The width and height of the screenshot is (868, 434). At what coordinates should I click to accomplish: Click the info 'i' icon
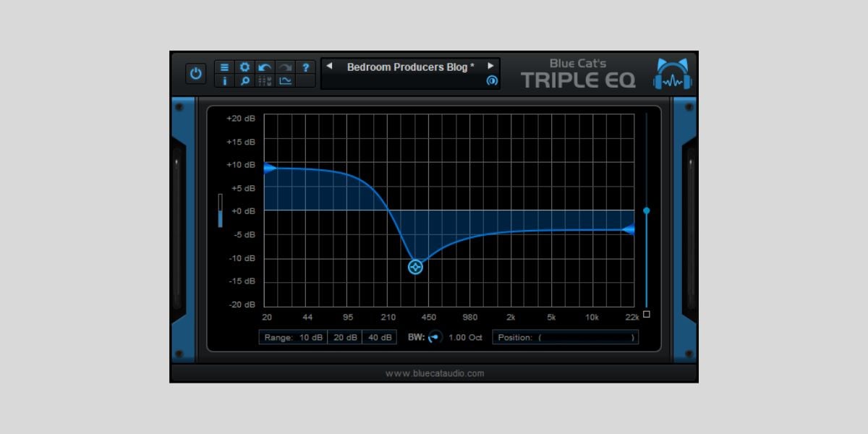tap(224, 81)
